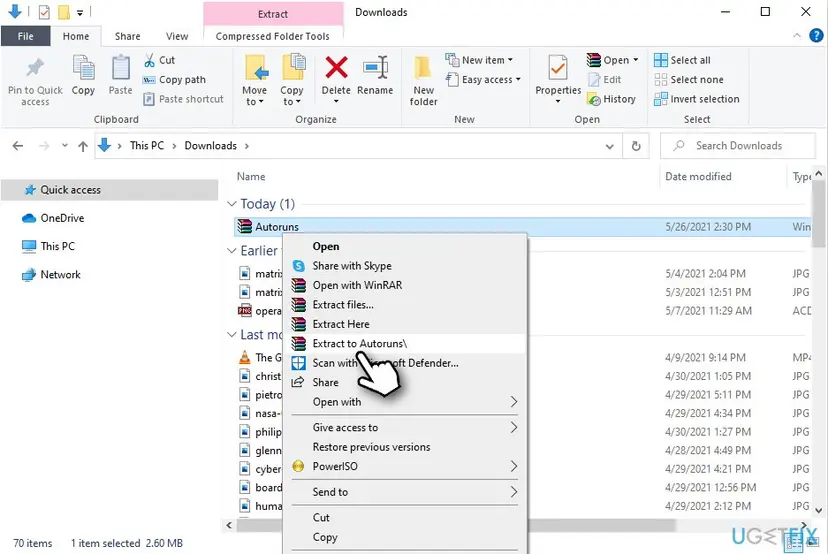Open the Easy access dropdown
The height and width of the screenshot is (554, 828).
point(518,80)
